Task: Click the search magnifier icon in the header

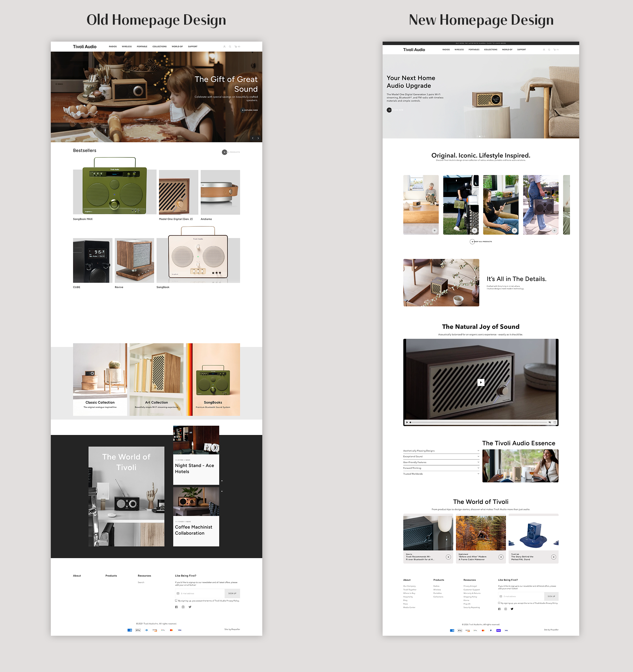Action: pyautogui.click(x=230, y=46)
